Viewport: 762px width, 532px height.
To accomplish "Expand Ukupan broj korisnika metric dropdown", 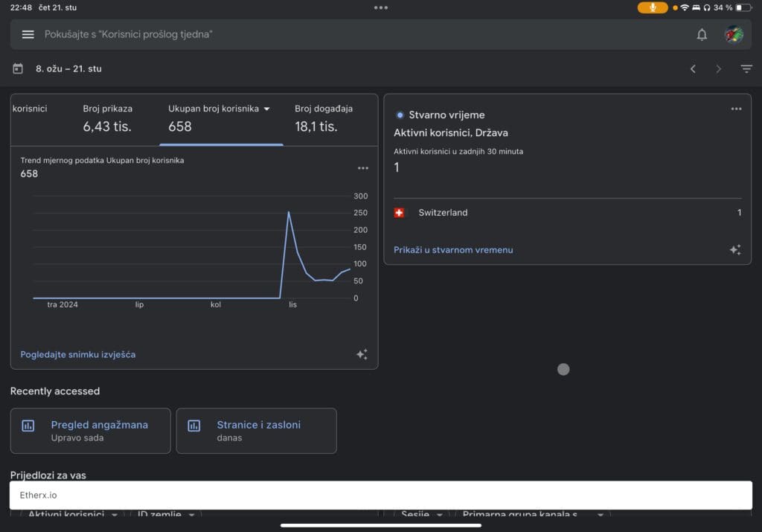I will click(266, 109).
